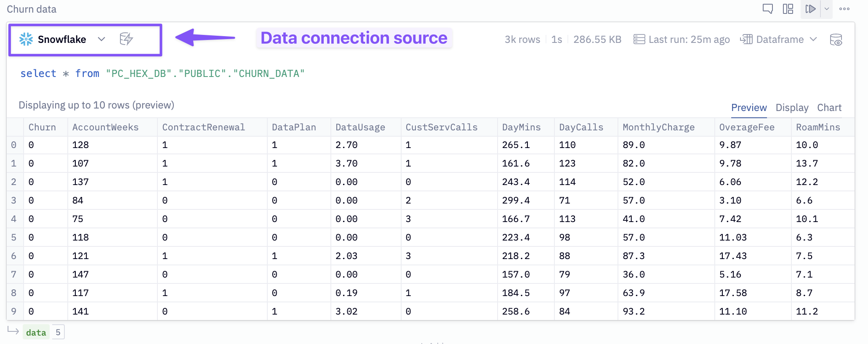Click the Churn data cell title

[32, 9]
